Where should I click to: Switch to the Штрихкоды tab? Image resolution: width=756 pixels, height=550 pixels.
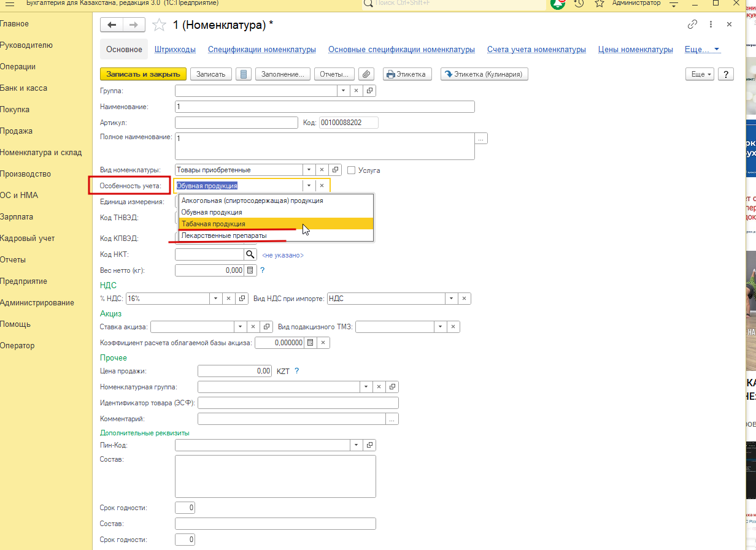click(x=175, y=50)
